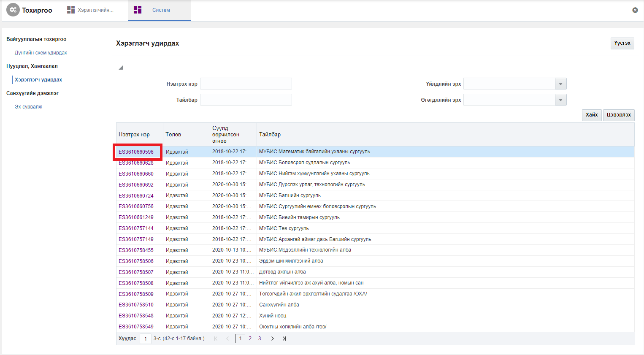Select row МУБИС.Боловсрол судлалын сургууль
The width and height of the screenshot is (644, 355).
(375, 163)
